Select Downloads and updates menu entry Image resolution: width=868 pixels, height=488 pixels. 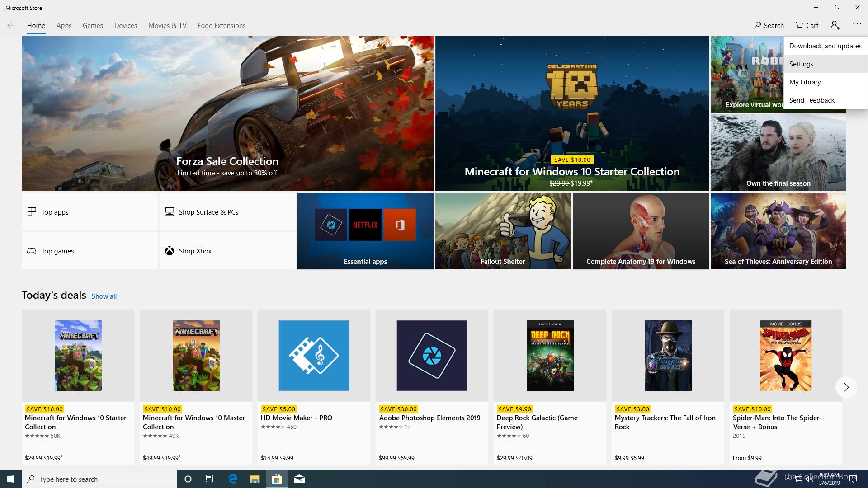[x=826, y=46]
